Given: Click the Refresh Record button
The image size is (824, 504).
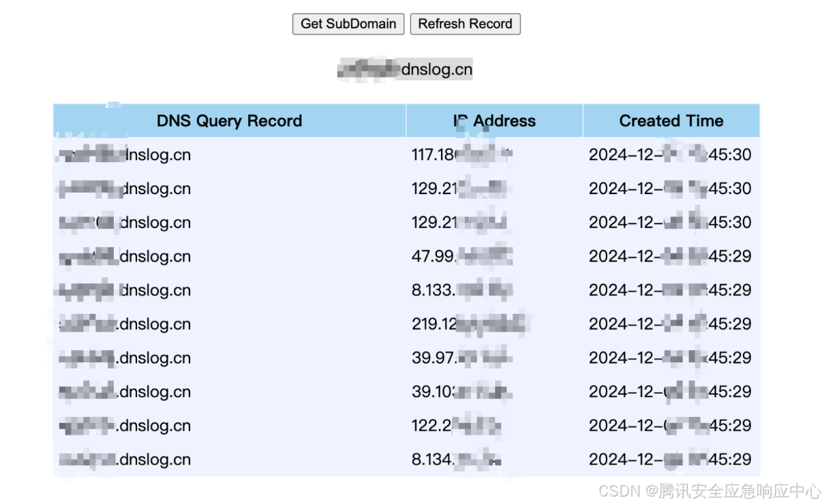Looking at the screenshot, I should [466, 24].
